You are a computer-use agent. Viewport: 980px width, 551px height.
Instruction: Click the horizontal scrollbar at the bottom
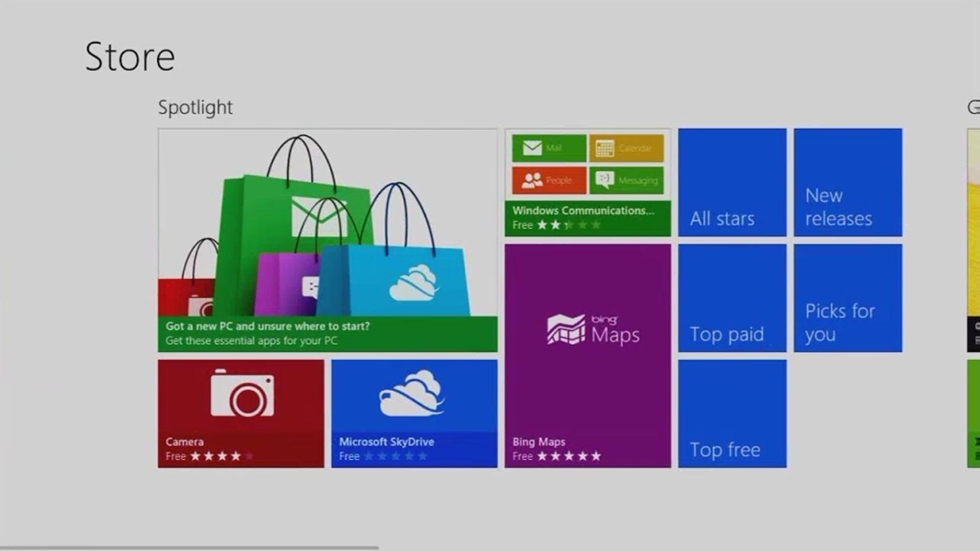click(189, 547)
